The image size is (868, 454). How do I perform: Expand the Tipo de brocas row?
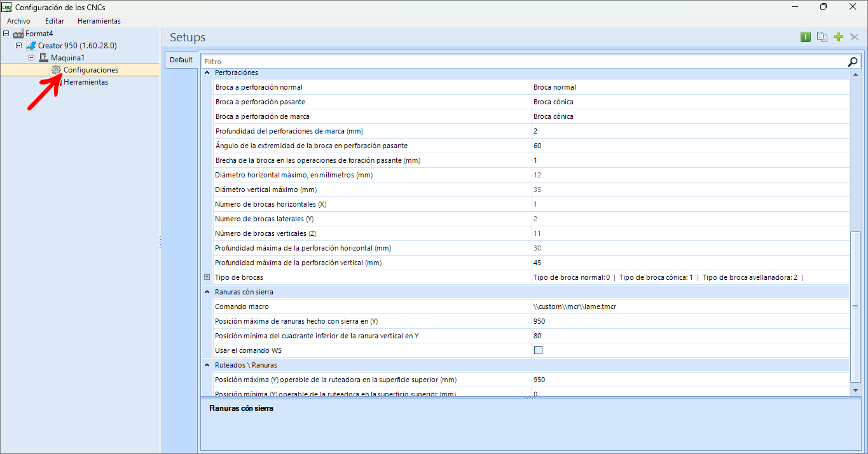coord(207,277)
